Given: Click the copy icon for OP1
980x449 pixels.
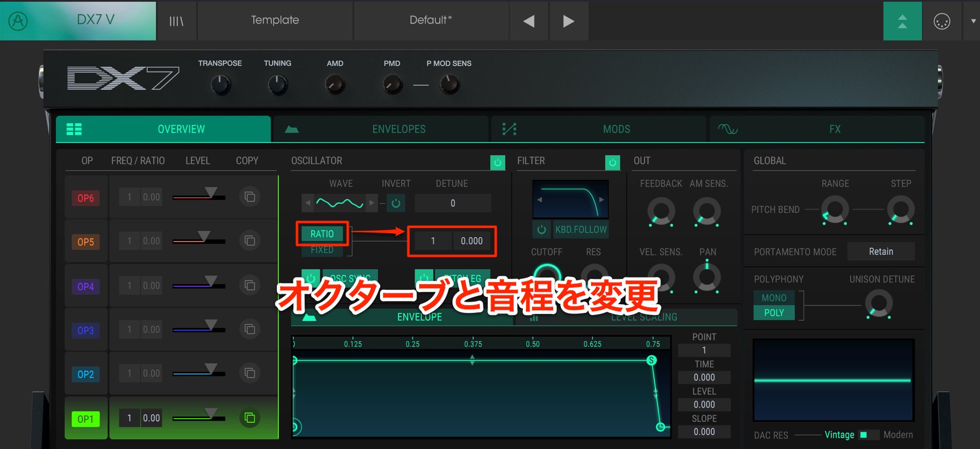Looking at the screenshot, I should 250,418.
